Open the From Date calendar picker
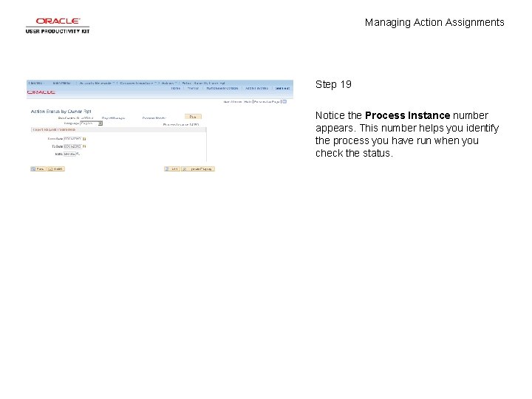 coord(84,139)
